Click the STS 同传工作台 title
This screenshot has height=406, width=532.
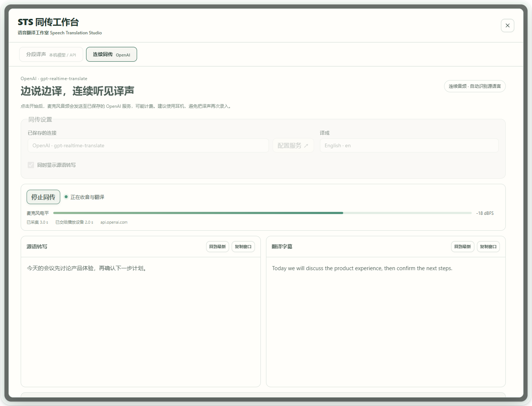click(48, 22)
